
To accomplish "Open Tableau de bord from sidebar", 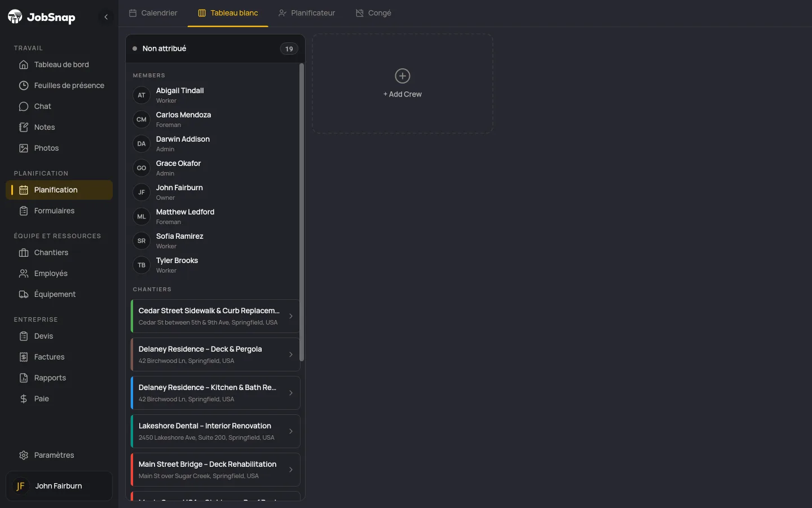I will pos(59,64).
